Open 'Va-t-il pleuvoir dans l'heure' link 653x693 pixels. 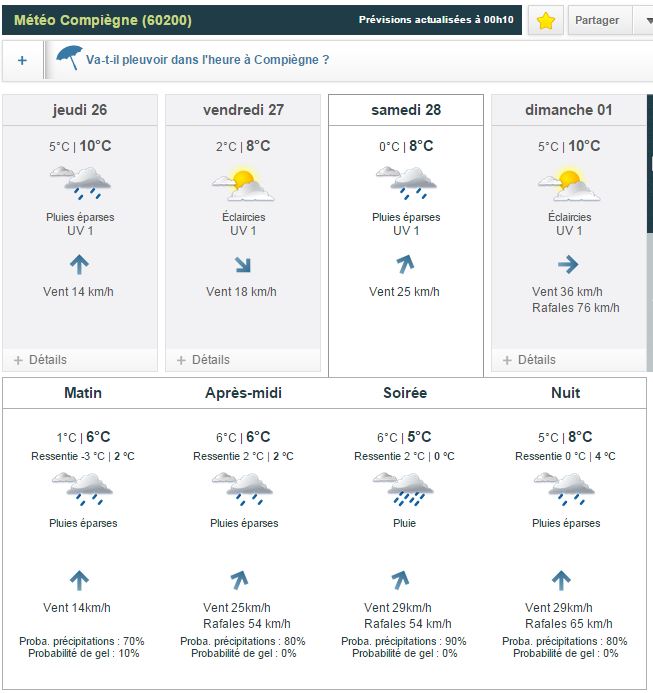tap(208, 60)
